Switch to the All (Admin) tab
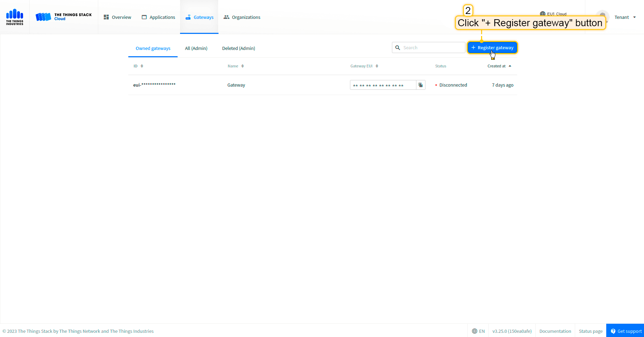Screen dimensions: 644x337 tap(196, 48)
